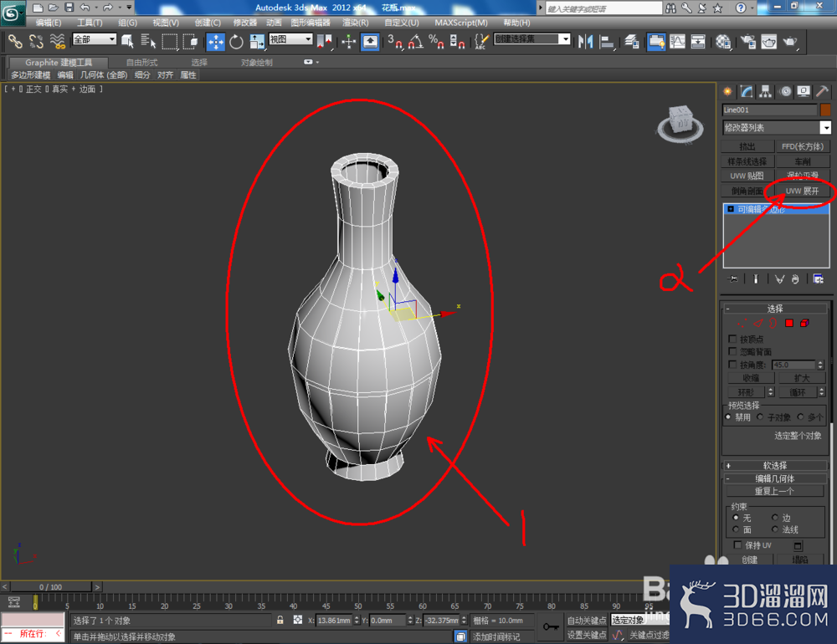Viewport: 837px width, 644px height.
Task: Open the Select by Name list icon
Action: (x=148, y=42)
